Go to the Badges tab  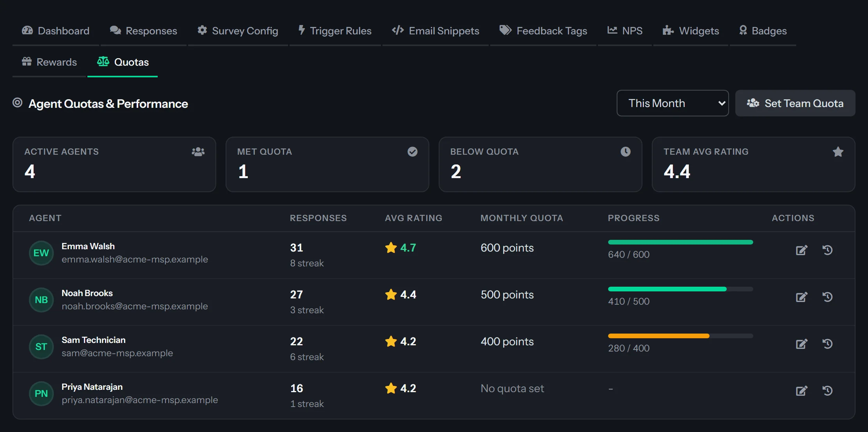click(763, 31)
